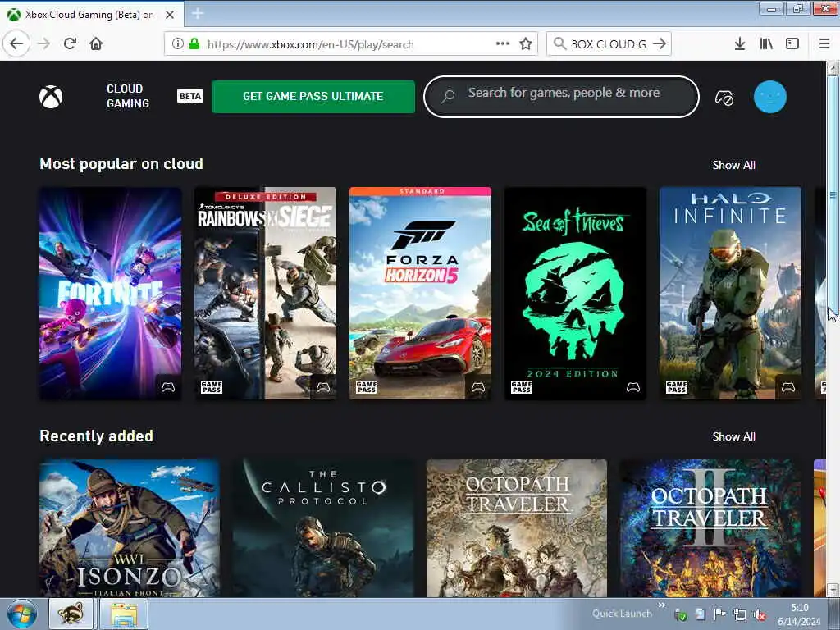Viewport: 840px width, 630px height.
Task: Click the BETA badge
Action: click(x=190, y=97)
